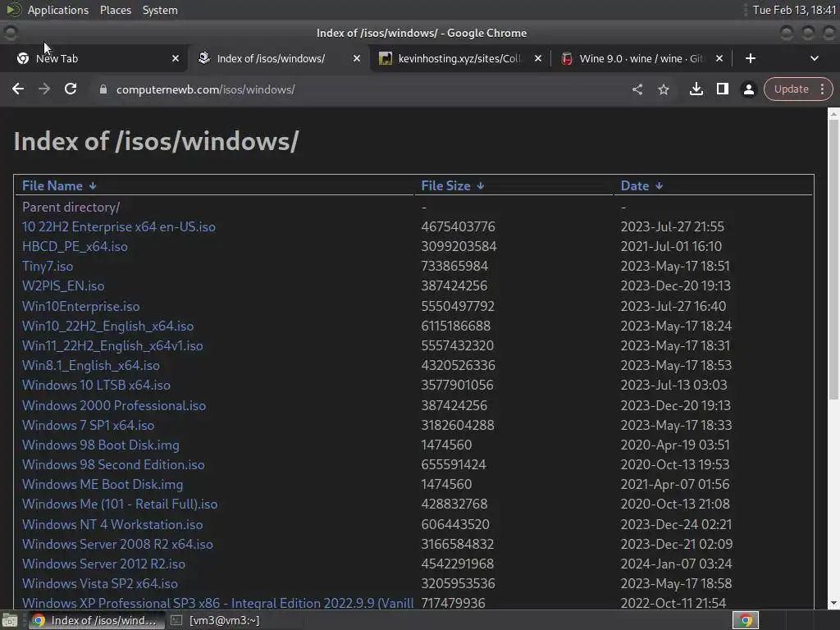The image size is (840, 630).
Task: Switch to the kevinhosting.xyz tab
Action: tap(459, 58)
